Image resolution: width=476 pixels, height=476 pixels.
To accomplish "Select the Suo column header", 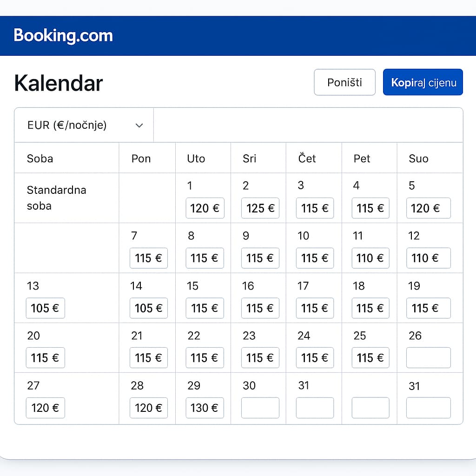I will (418, 159).
